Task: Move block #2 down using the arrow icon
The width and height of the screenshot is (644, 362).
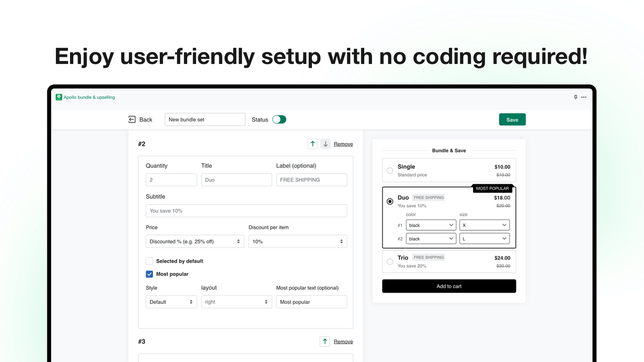Action: (x=325, y=143)
